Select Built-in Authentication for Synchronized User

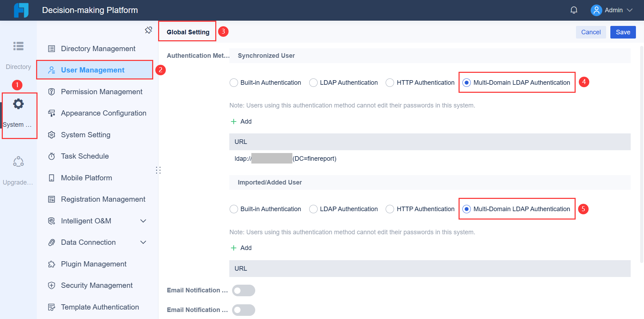[234, 82]
